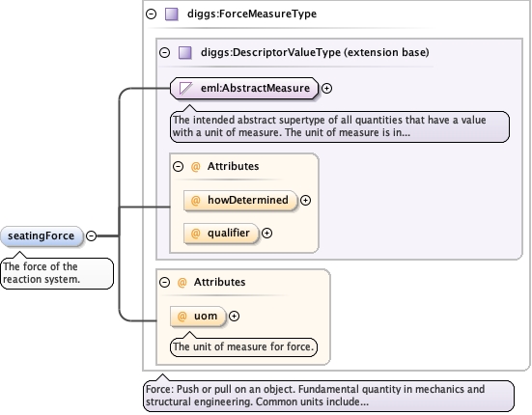Expand the uom attribute
532x415 pixels.
pyautogui.click(x=234, y=316)
